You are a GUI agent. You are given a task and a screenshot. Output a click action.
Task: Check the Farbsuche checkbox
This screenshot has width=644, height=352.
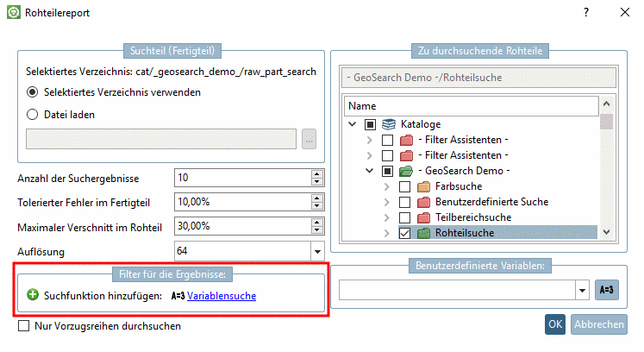(x=404, y=186)
